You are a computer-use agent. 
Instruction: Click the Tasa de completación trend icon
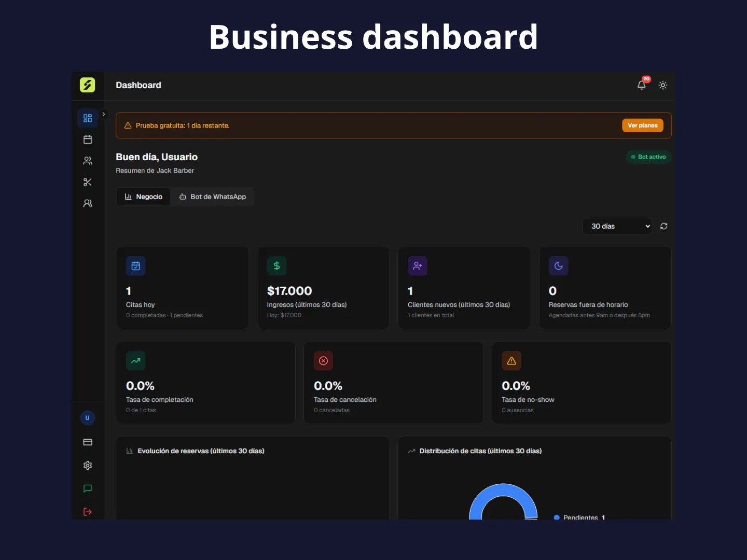tap(136, 361)
